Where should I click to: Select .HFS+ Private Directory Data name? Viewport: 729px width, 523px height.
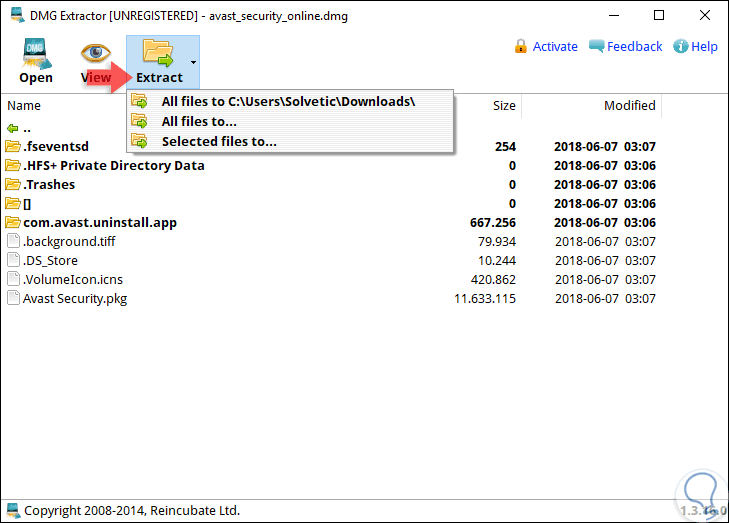coord(114,166)
